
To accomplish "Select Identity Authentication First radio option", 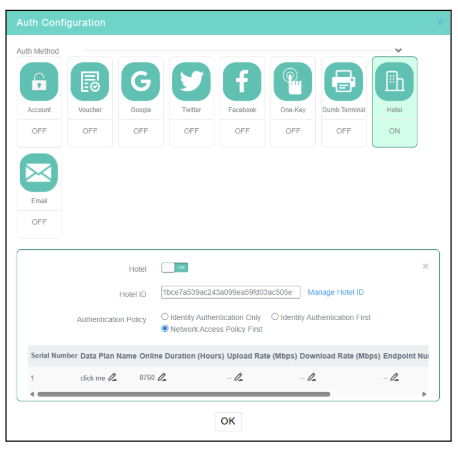I will [x=275, y=317].
